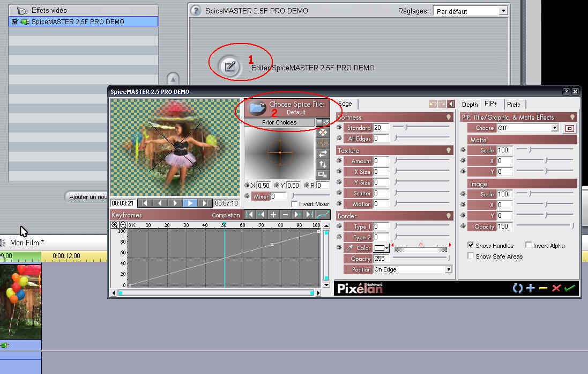This screenshot has width=588, height=374.
Task: Select the PIP+ tab
Action: click(x=491, y=104)
